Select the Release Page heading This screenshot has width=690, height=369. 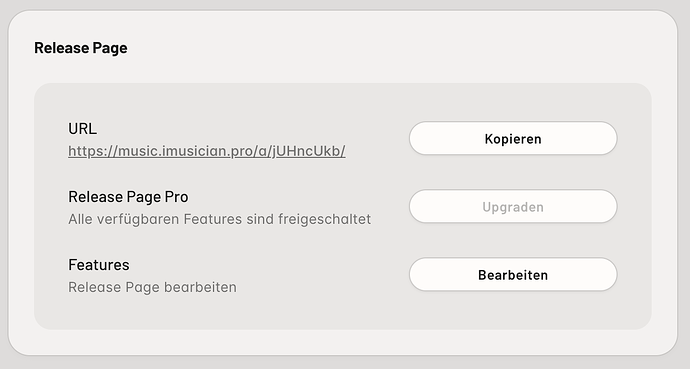tap(81, 48)
